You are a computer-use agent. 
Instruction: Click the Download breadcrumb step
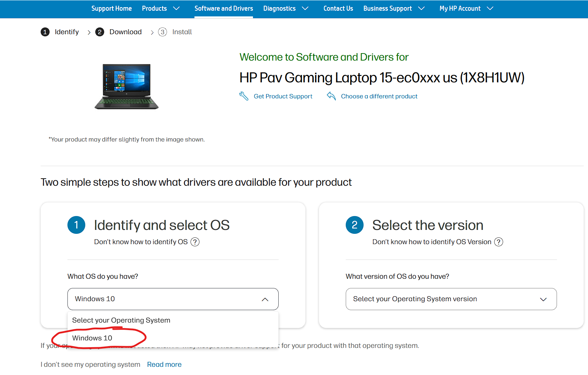[126, 32]
